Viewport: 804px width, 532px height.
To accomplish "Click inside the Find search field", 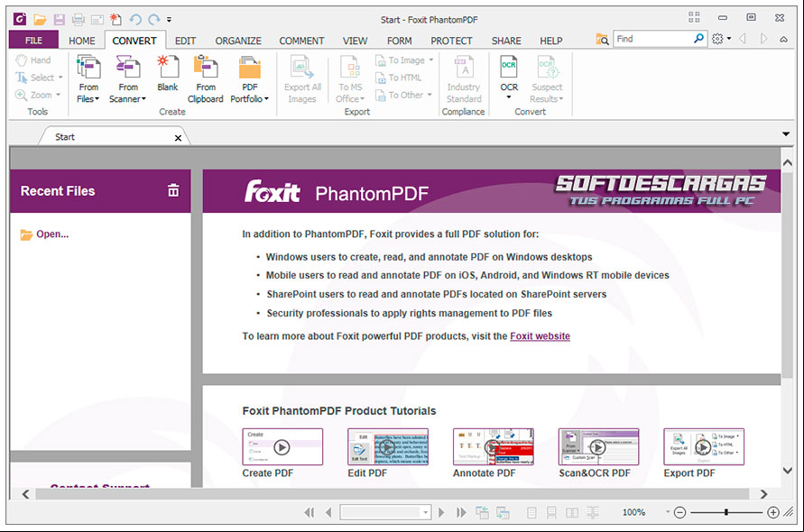I will (x=653, y=39).
